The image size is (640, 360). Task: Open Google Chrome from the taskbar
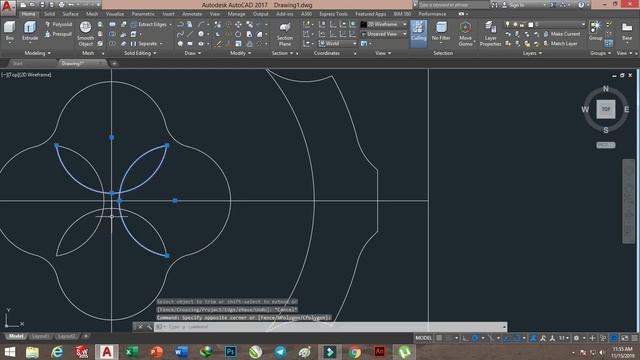[x=355, y=352]
